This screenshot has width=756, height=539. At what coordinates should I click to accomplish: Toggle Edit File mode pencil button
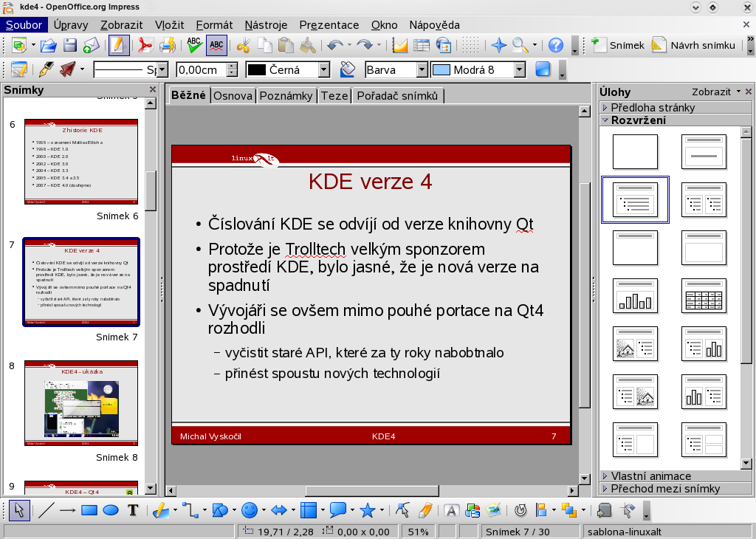[x=118, y=45]
